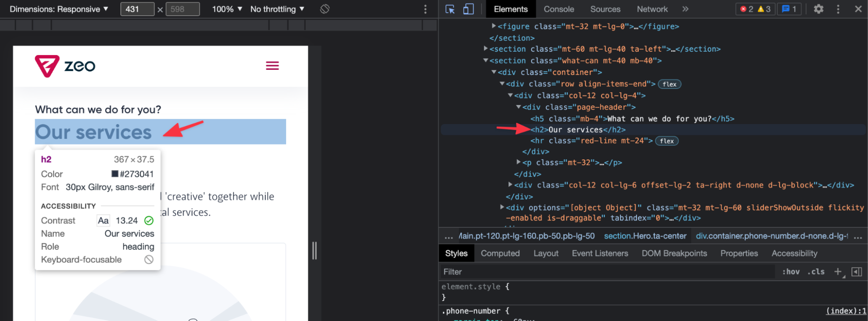This screenshot has width=868, height=321.
Task: Click the highlighted Our services heading
Action: (x=160, y=131)
